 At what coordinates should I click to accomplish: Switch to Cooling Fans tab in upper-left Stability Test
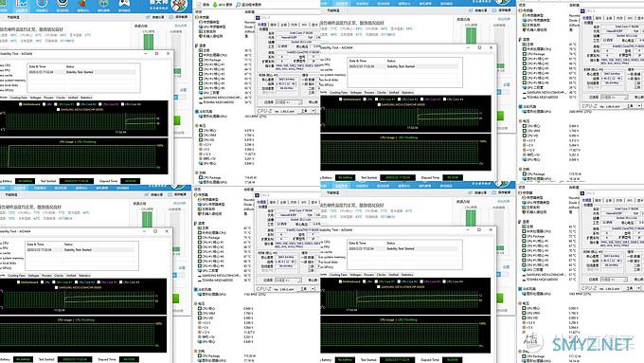19,98
